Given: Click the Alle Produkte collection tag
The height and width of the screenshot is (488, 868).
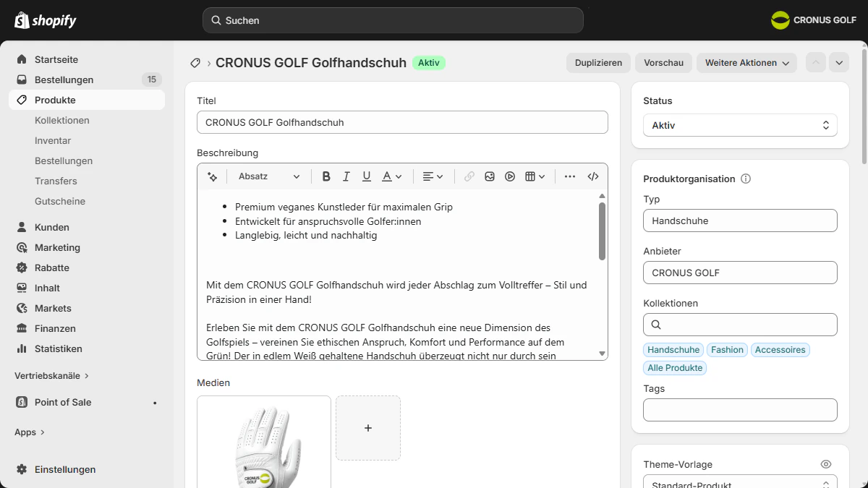Looking at the screenshot, I should (x=675, y=368).
